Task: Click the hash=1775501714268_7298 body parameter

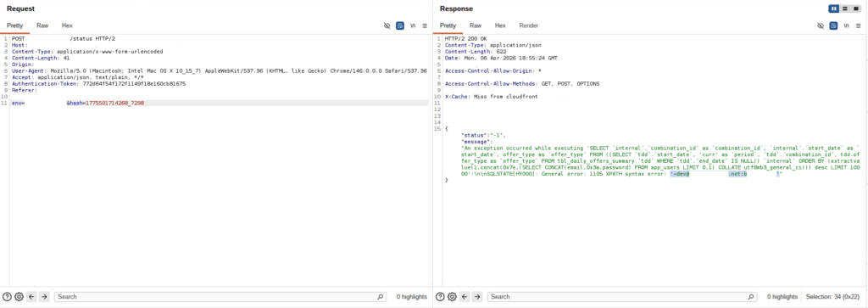Action: 105,103
